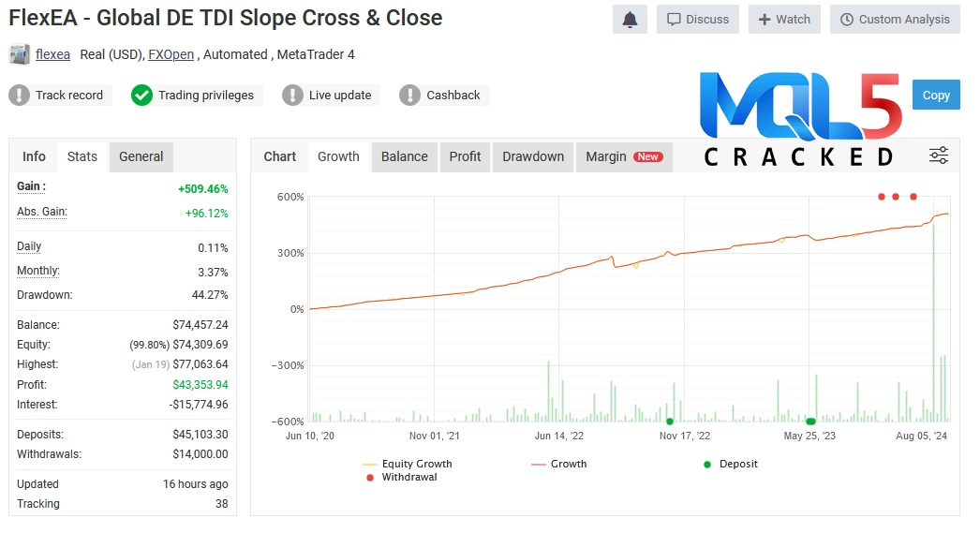
Task: Switch to the General tab
Action: [141, 156]
